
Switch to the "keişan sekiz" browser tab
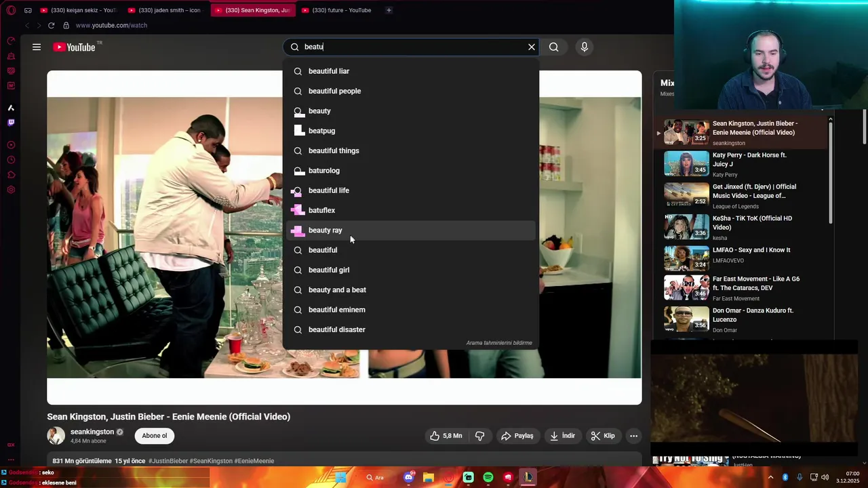click(78, 10)
